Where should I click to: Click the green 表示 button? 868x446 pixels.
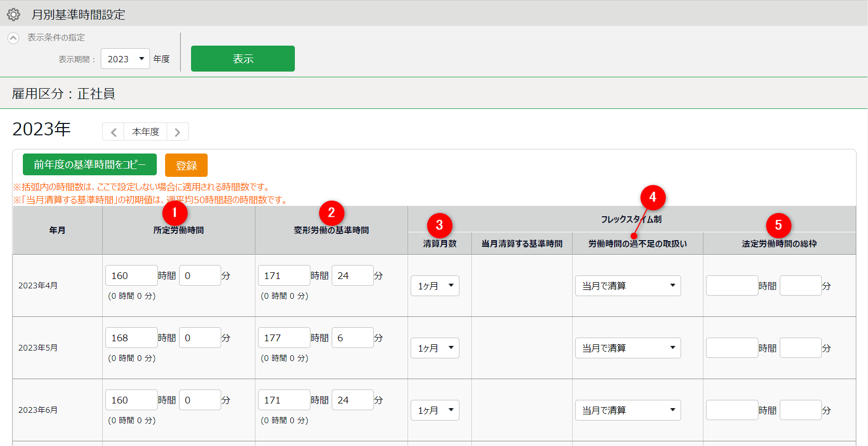(x=242, y=59)
